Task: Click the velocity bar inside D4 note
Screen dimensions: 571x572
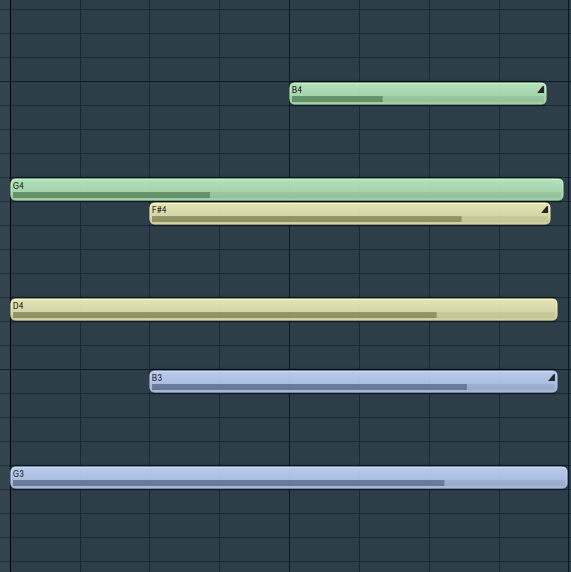Action: coord(225,315)
